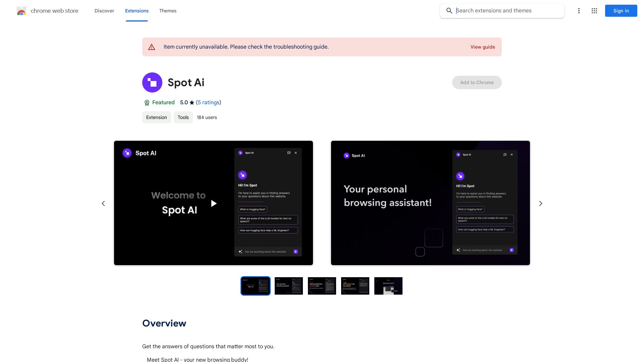Open the 5 ratings link

tap(209, 103)
